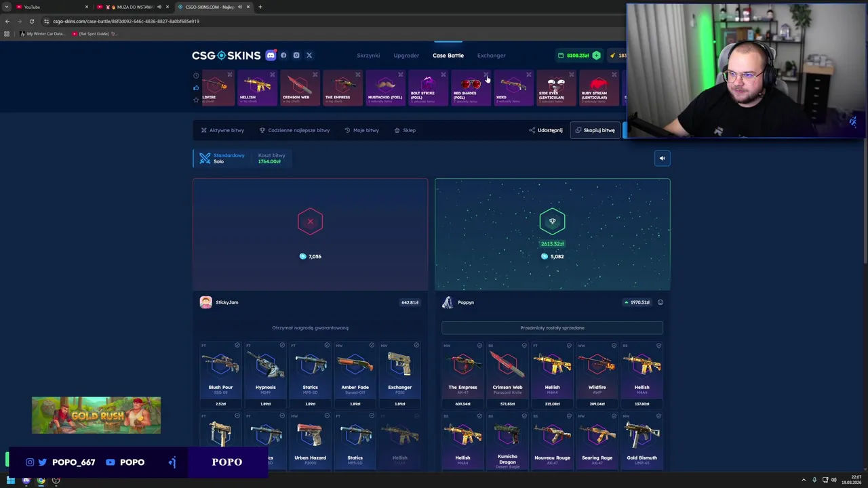Switch to the MUZA DO WSTAWA browser tab
Viewport: 868px width, 488px height.
(133, 7)
